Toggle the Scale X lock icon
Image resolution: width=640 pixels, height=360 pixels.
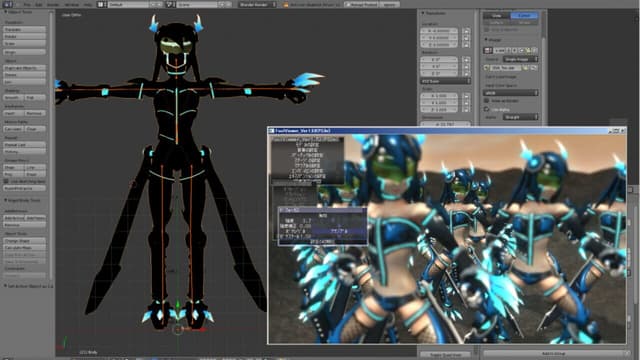tap(466, 96)
